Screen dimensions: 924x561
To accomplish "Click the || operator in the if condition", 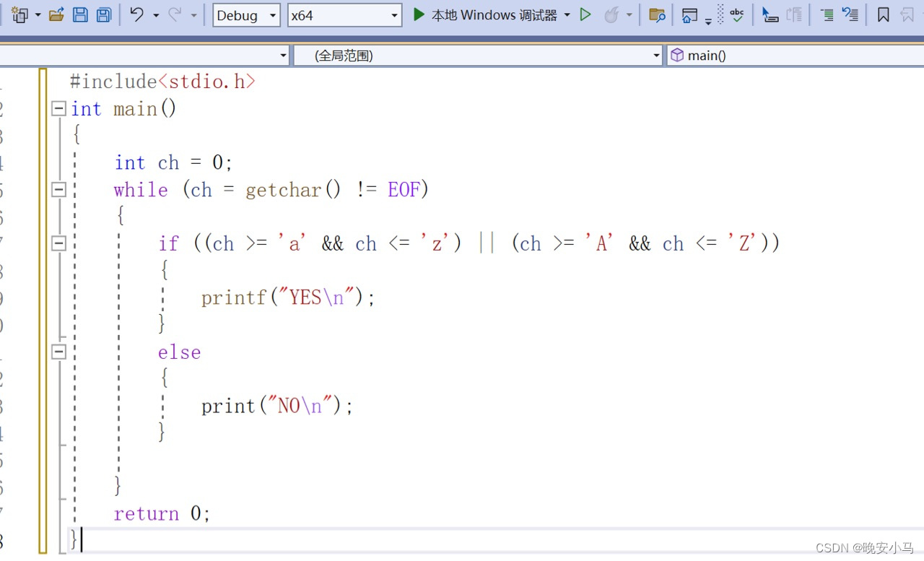I will [486, 244].
